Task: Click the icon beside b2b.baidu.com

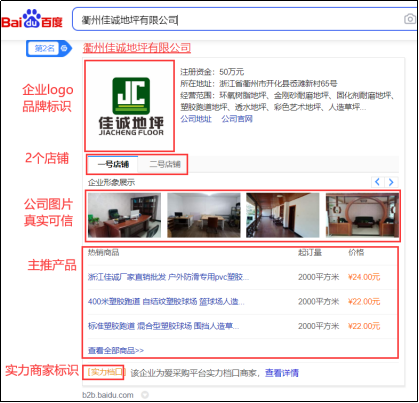Action: pos(145,395)
